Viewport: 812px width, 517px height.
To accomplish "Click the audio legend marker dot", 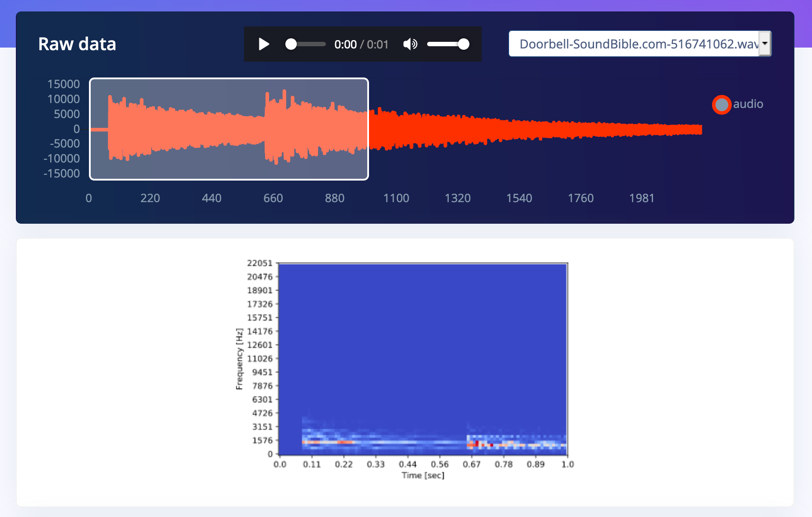I will 722,104.
